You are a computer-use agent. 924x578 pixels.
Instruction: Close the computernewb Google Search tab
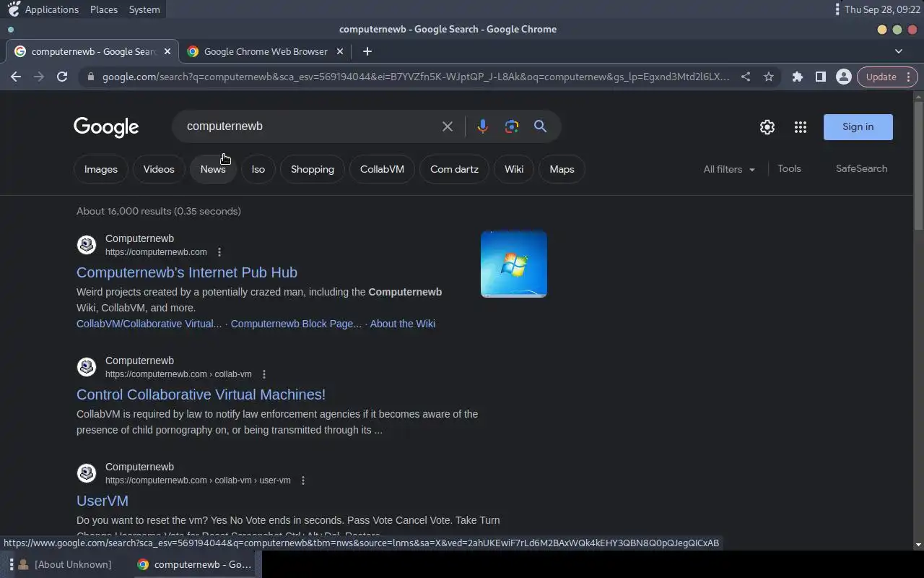coord(167,51)
